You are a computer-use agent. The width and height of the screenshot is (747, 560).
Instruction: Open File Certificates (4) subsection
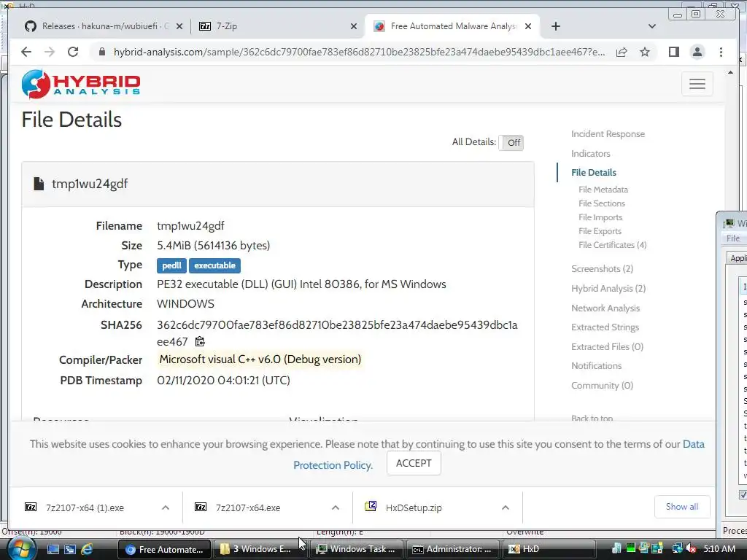coord(612,244)
